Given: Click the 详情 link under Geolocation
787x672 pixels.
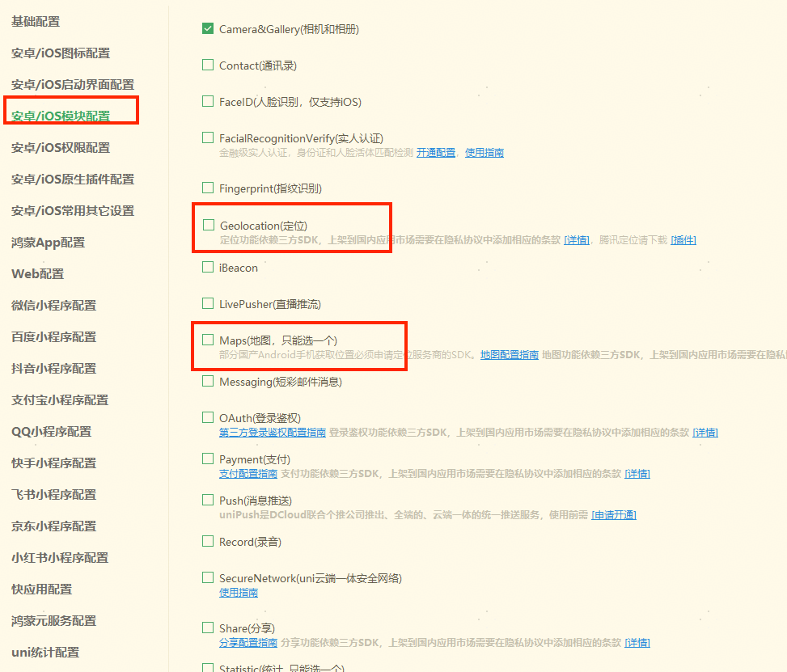Looking at the screenshot, I should [x=577, y=240].
